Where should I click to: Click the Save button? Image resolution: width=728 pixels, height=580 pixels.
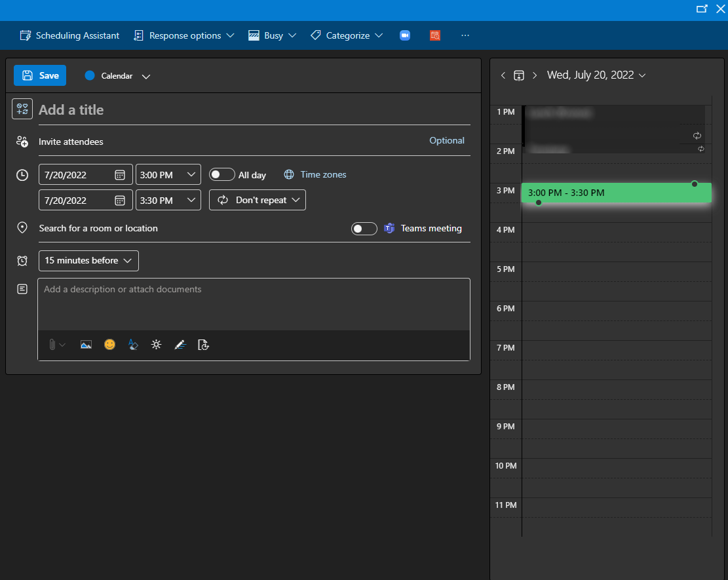pyautogui.click(x=40, y=75)
